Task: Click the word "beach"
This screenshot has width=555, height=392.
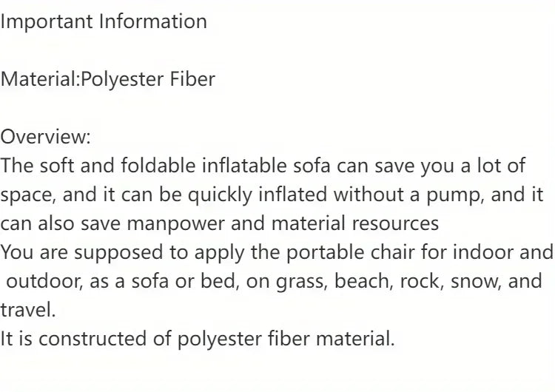Action: (366, 281)
